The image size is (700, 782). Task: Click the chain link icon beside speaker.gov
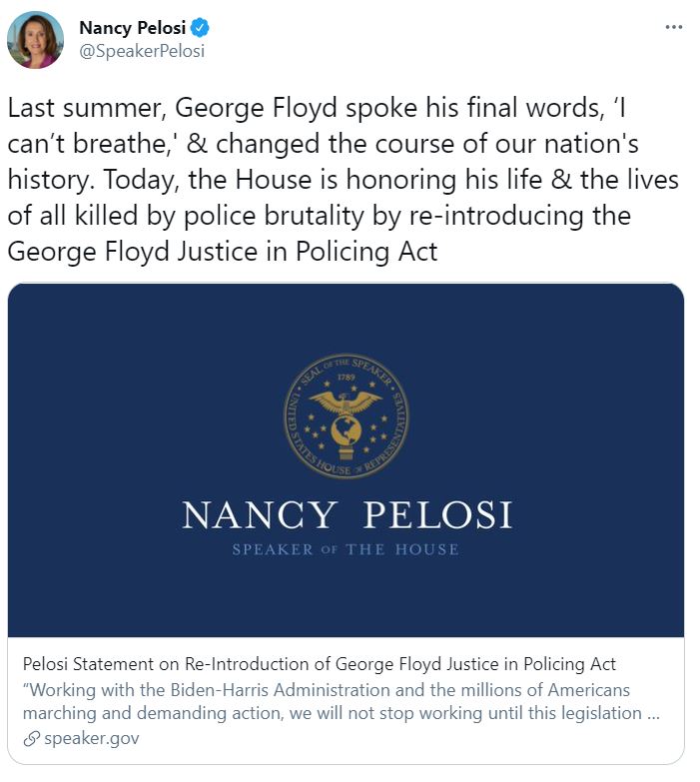click(30, 739)
